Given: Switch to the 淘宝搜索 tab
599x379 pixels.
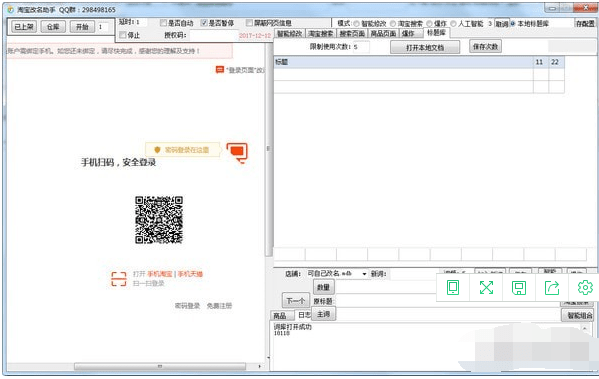Looking at the screenshot, I should (x=321, y=34).
